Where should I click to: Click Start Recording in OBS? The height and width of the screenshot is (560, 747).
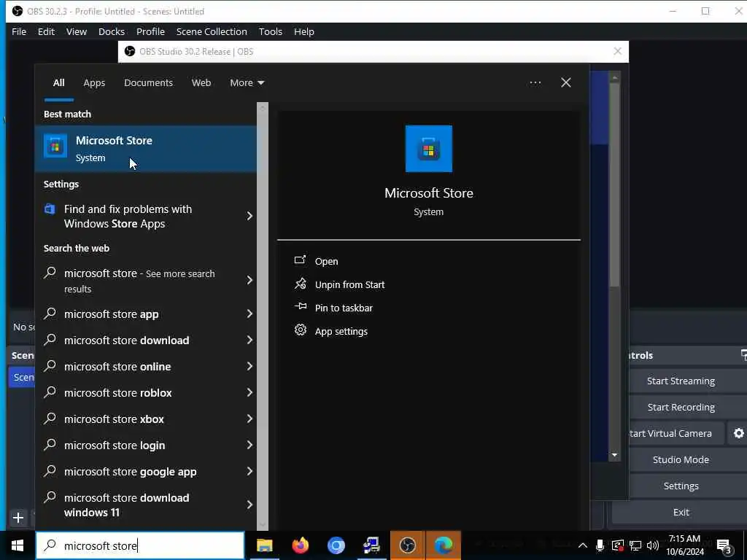tap(681, 407)
